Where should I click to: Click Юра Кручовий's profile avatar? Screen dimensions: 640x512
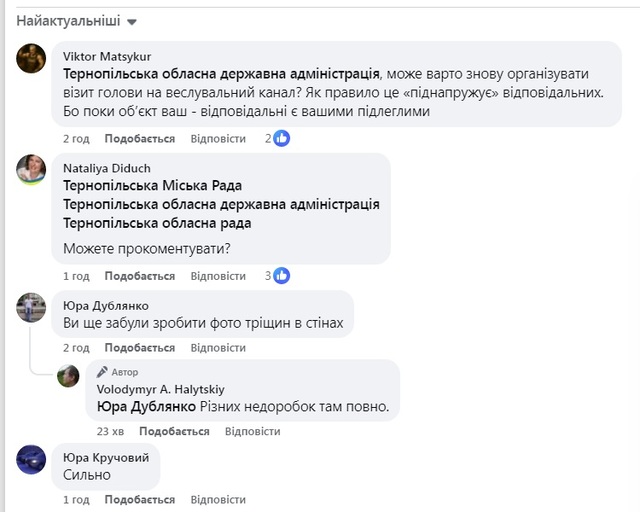[x=31, y=459]
